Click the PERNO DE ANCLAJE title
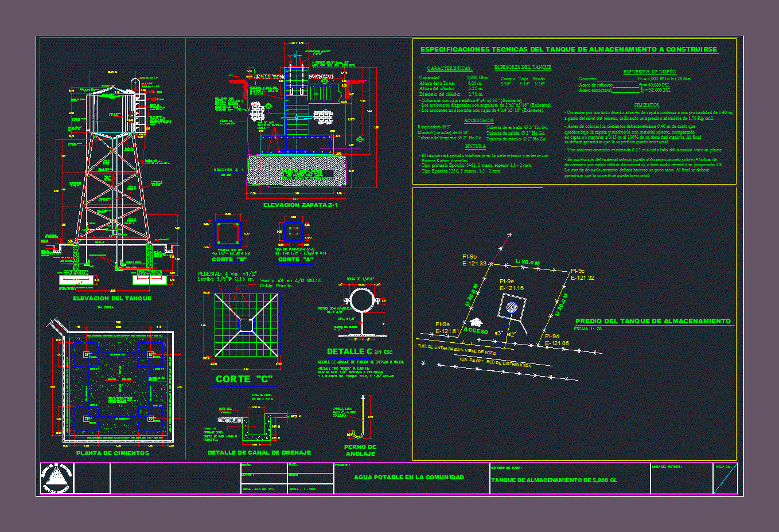This screenshot has height=532, width=779. coord(360,450)
